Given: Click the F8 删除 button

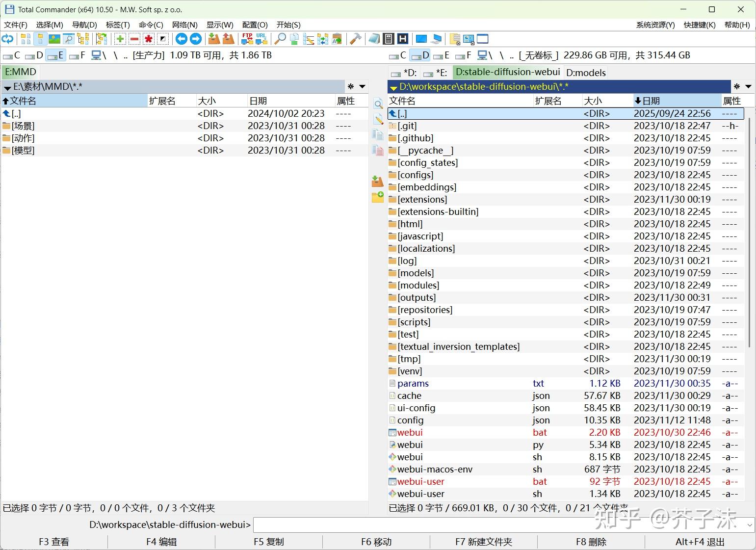Looking at the screenshot, I should click(x=591, y=542).
